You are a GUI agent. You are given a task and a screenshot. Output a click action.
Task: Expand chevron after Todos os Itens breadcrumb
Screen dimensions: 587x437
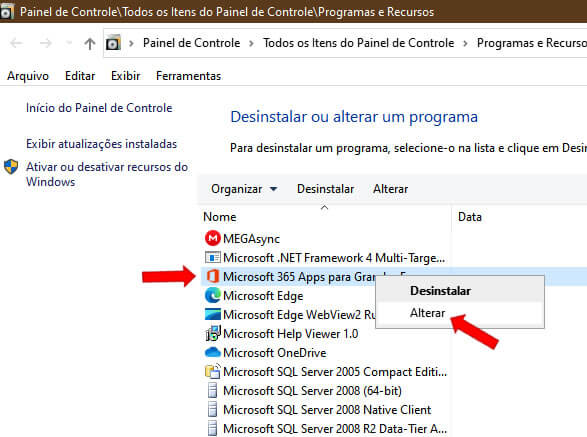(465, 43)
